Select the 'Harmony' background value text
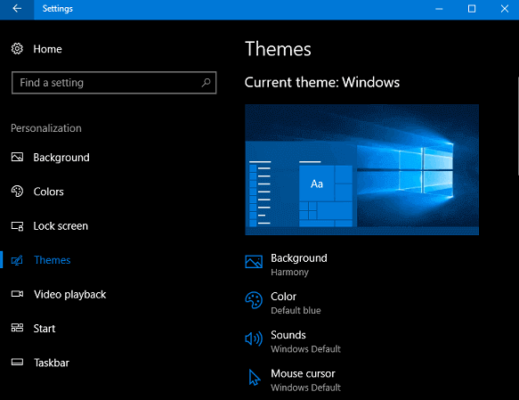The image size is (519, 400). pyautogui.click(x=290, y=272)
